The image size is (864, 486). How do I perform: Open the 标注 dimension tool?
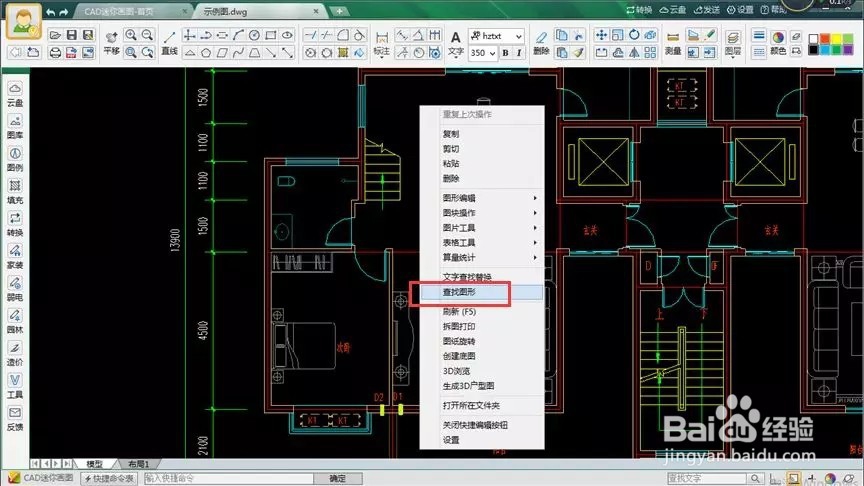[x=381, y=44]
